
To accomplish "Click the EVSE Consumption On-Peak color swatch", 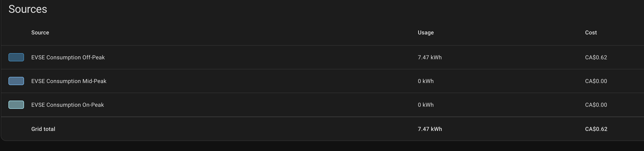I will pos(16,104).
